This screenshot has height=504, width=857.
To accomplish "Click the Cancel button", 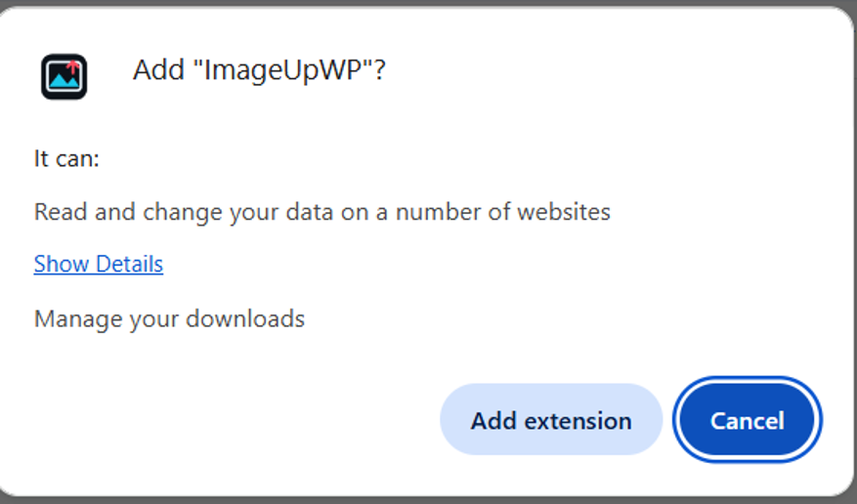I will coord(748,420).
